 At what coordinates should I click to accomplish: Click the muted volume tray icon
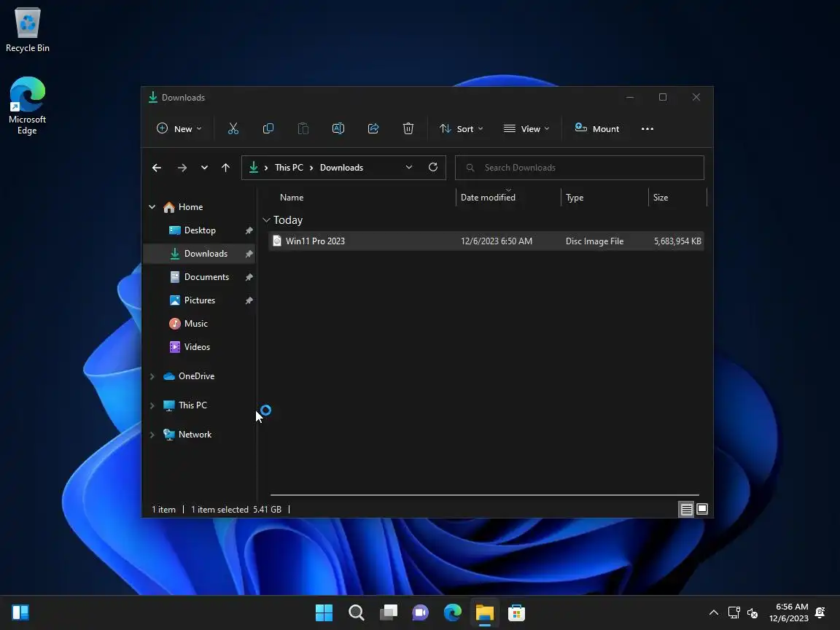pyautogui.click(x=752, y=612)
